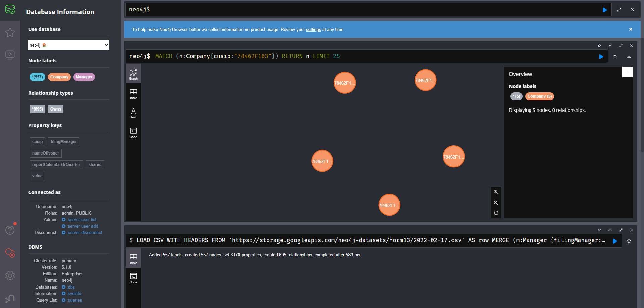Open the cloud sync error sidebar icon
This screenshot has height=308, width=644.
click(x=10, y=253)
